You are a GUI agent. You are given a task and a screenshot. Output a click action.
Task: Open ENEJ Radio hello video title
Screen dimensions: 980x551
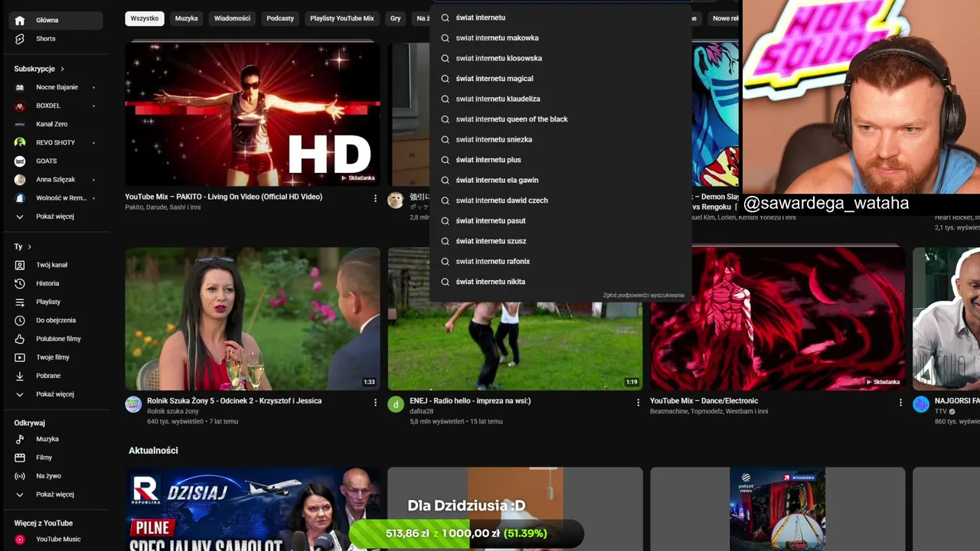(470, 401)
